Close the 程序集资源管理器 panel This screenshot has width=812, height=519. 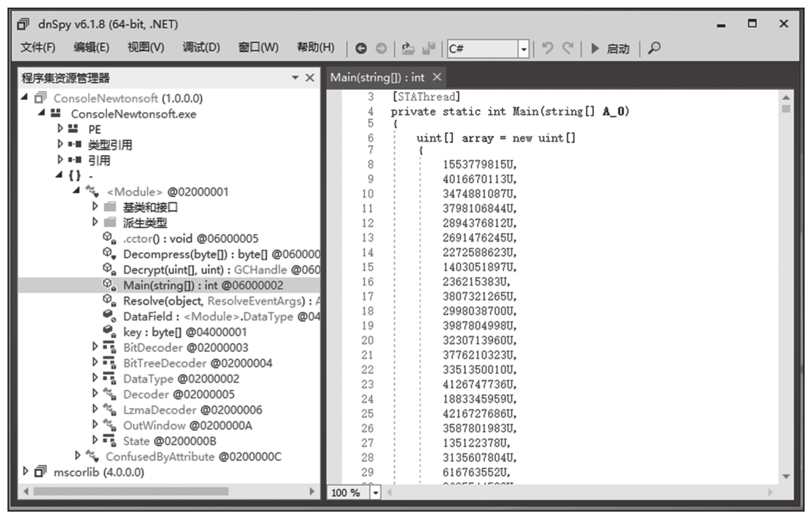[310, 78]
